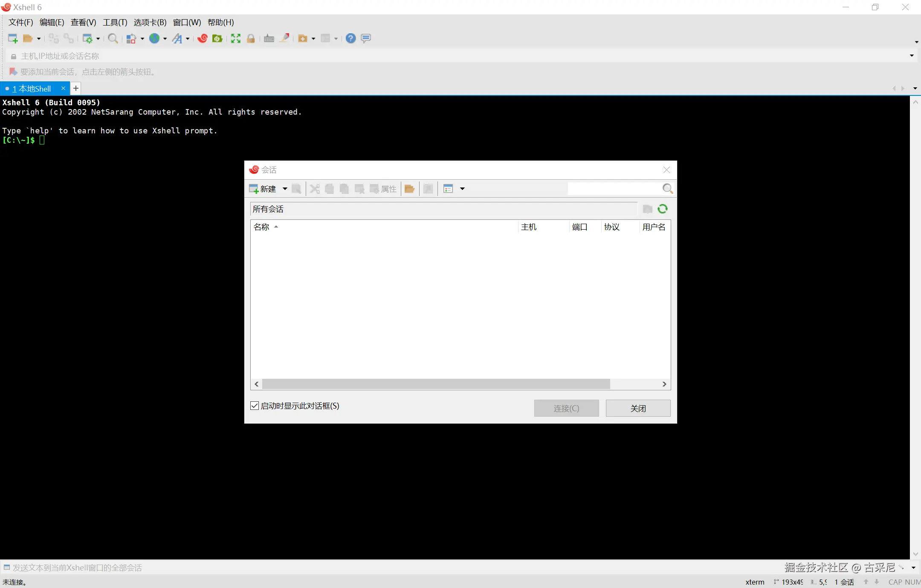
Task: Toggle full screen with green arrows icon
Action: [x=235, y=39]
